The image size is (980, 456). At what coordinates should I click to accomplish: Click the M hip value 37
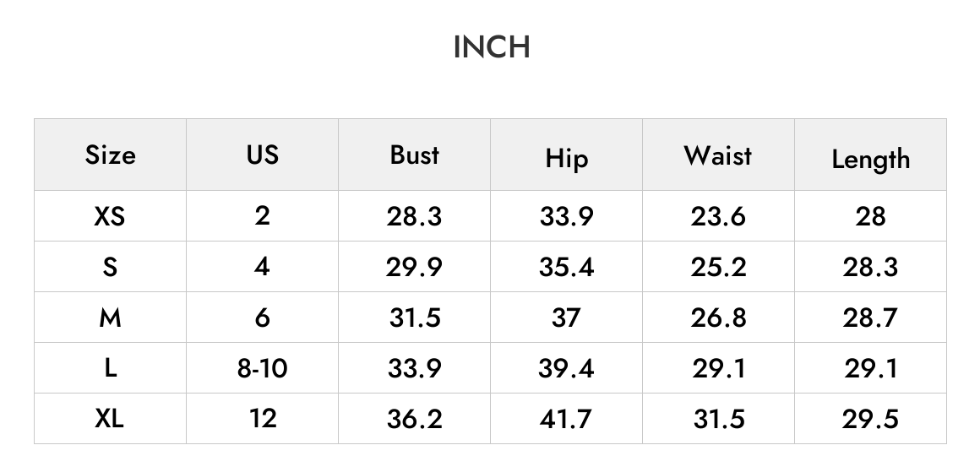[566, 318]
